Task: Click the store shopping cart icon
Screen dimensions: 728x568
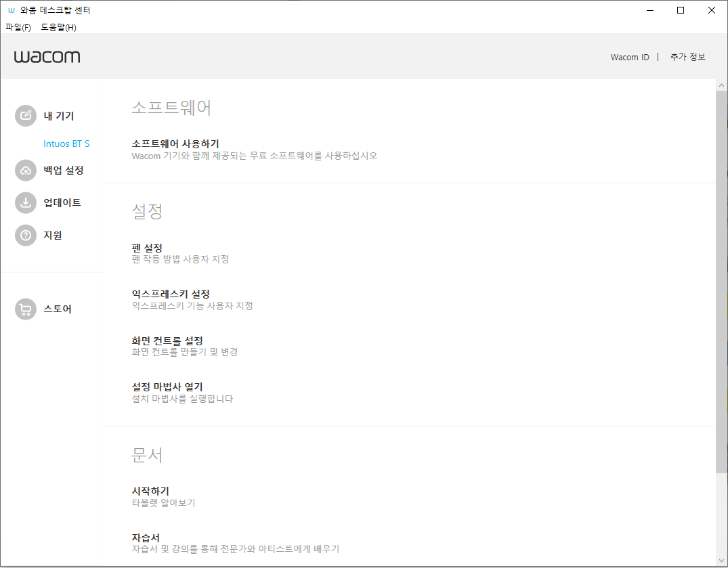Action: [26, 309]
